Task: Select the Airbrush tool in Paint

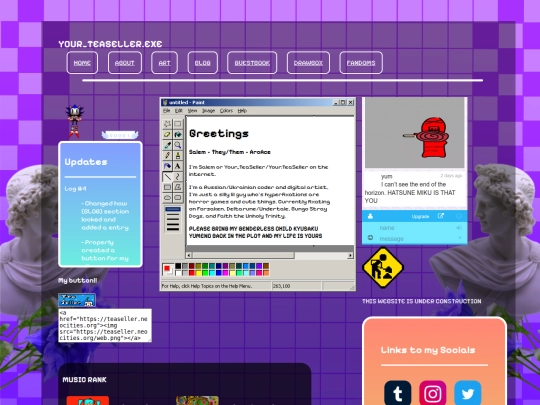Action: pyautogui.click(x=167, y=166)
